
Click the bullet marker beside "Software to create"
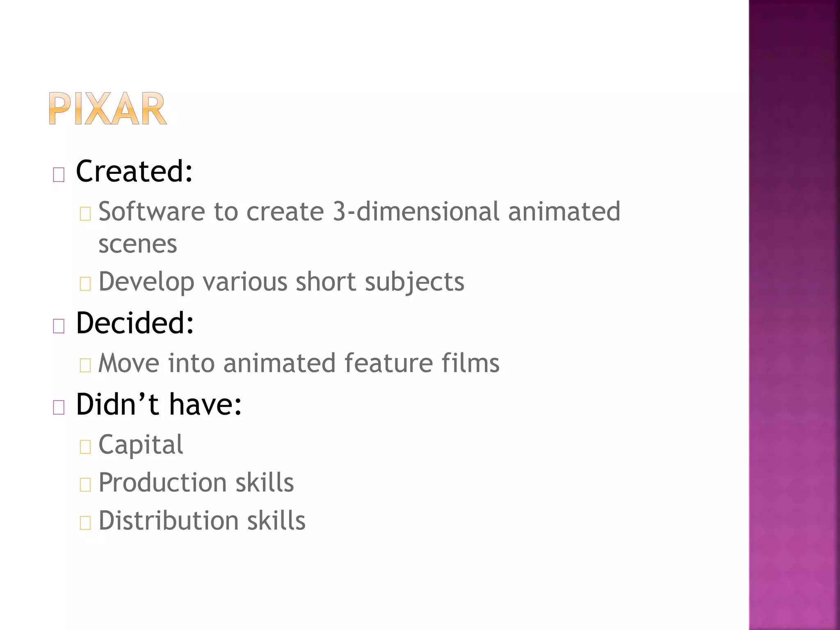(x=85, y=214)
